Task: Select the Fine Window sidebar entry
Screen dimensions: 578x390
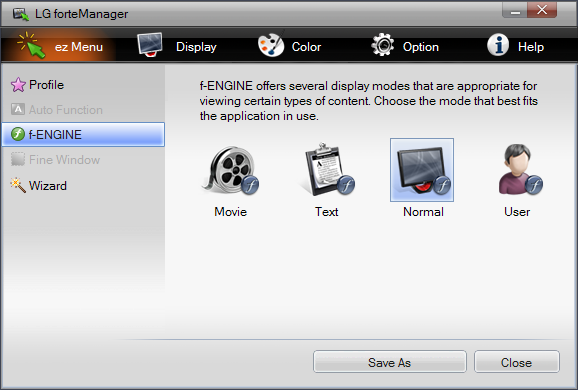Action: (83, 160)
